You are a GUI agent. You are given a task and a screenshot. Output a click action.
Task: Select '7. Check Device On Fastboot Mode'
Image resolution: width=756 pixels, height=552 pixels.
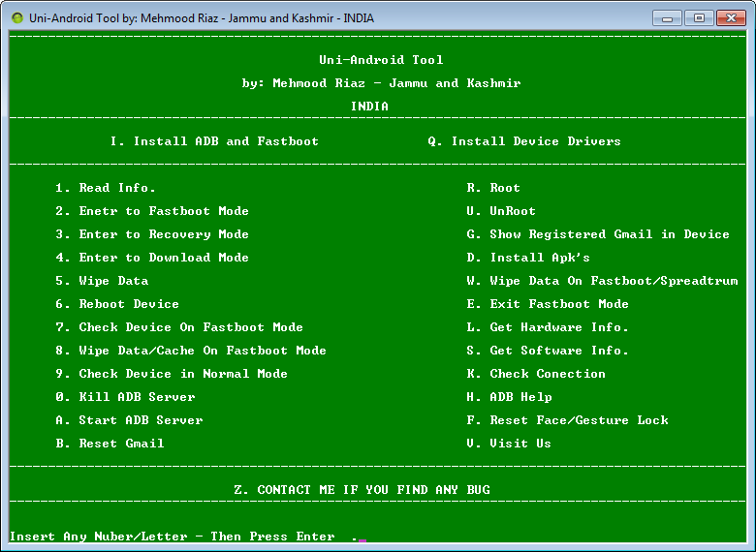pyautogui.click(x=179, y=327)
